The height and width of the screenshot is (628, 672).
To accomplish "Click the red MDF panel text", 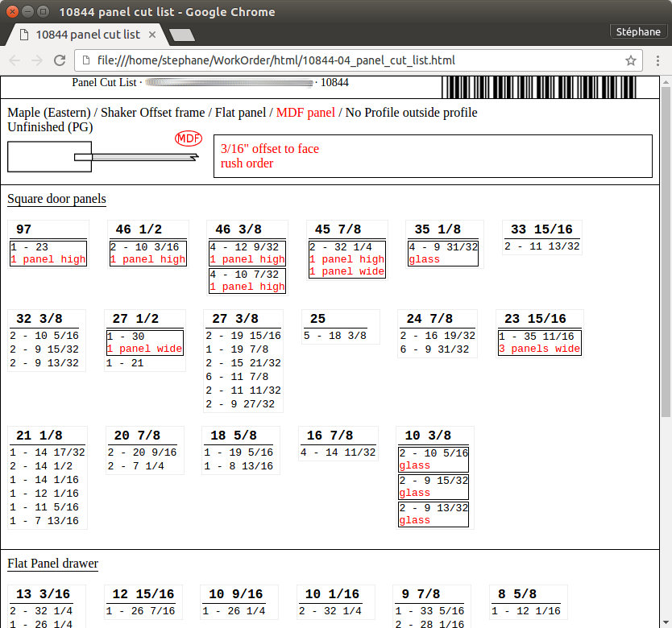I will tap(305, 112).
